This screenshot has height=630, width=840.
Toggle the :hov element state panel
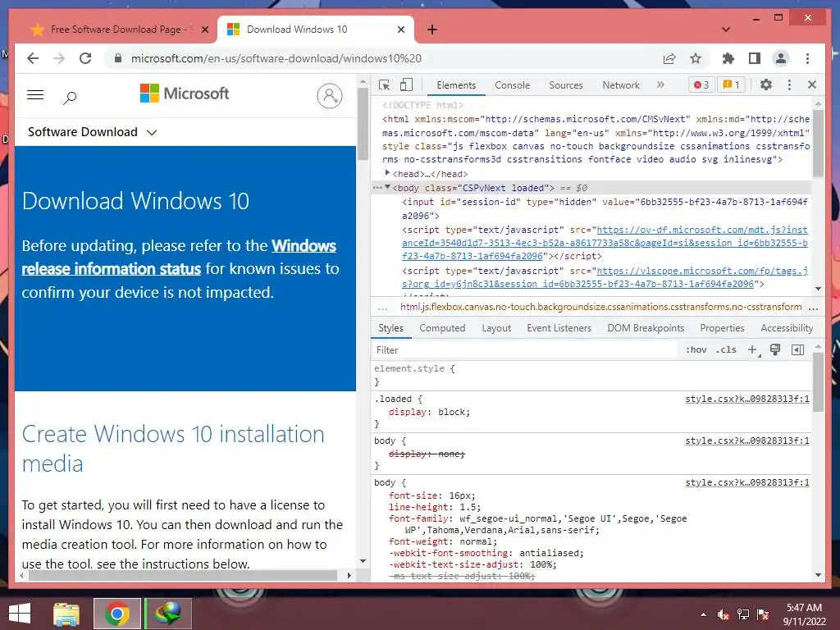pyautogui.click(x=696, y=349)
